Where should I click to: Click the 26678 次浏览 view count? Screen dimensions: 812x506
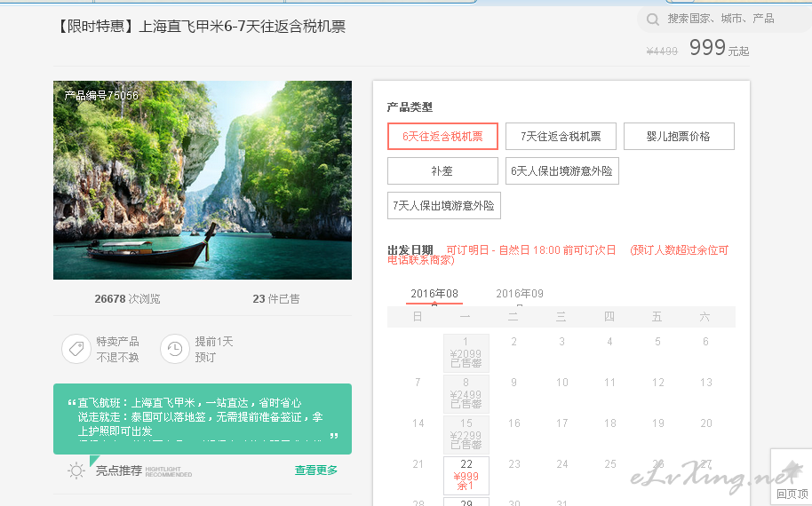[127, 299]
